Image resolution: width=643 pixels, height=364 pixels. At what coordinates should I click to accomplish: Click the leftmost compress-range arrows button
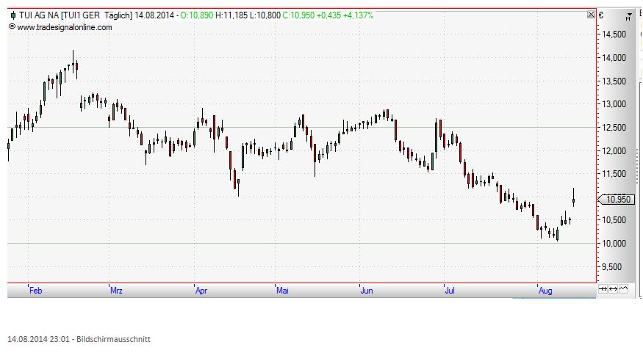(x=603, y=288)
